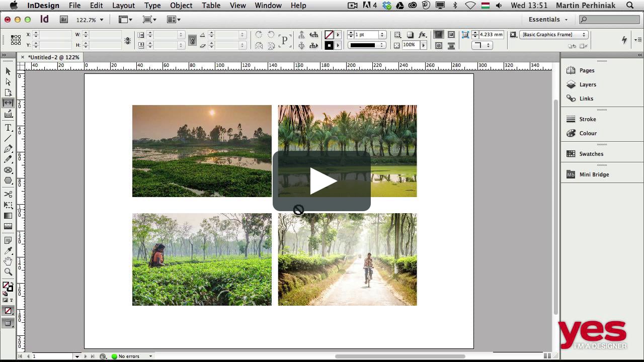
Task: Select the Hand tool
Action: 8,261
